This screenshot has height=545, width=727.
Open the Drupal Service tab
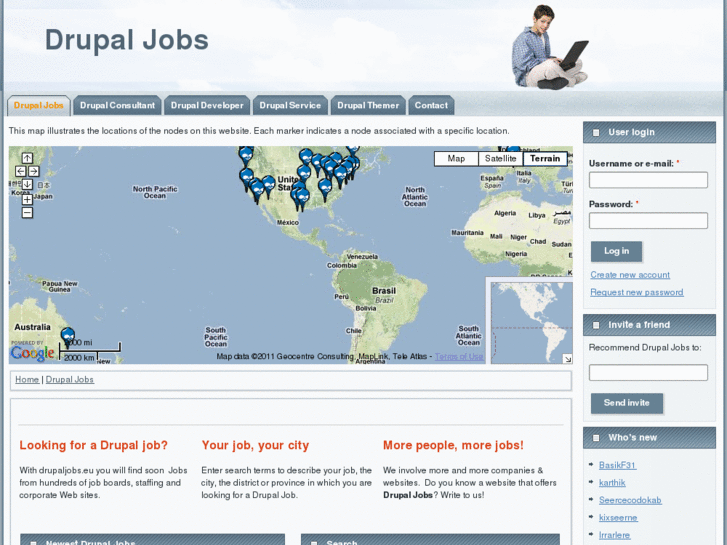290,105
